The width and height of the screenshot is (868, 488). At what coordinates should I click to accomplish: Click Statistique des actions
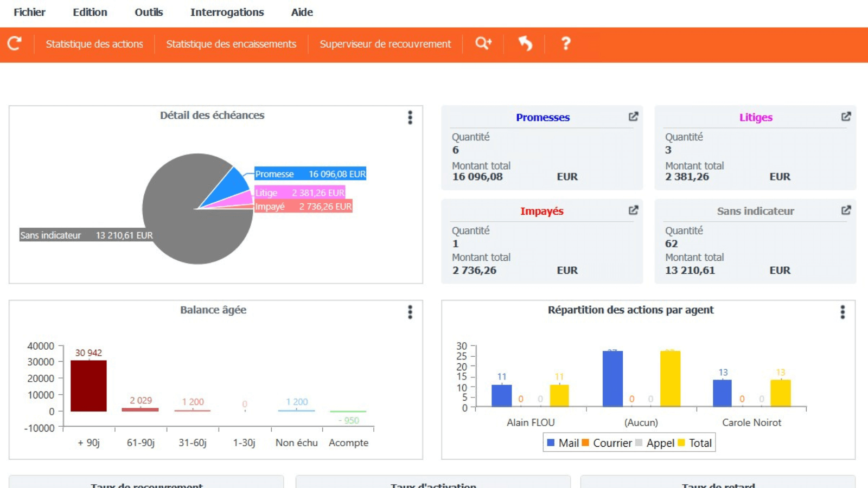point(95,44)
